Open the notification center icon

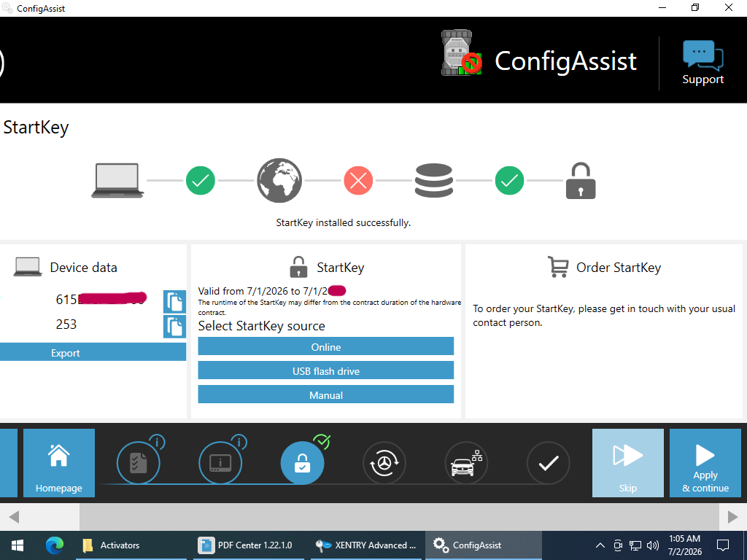pyautogui.click(x=723, y=545)
